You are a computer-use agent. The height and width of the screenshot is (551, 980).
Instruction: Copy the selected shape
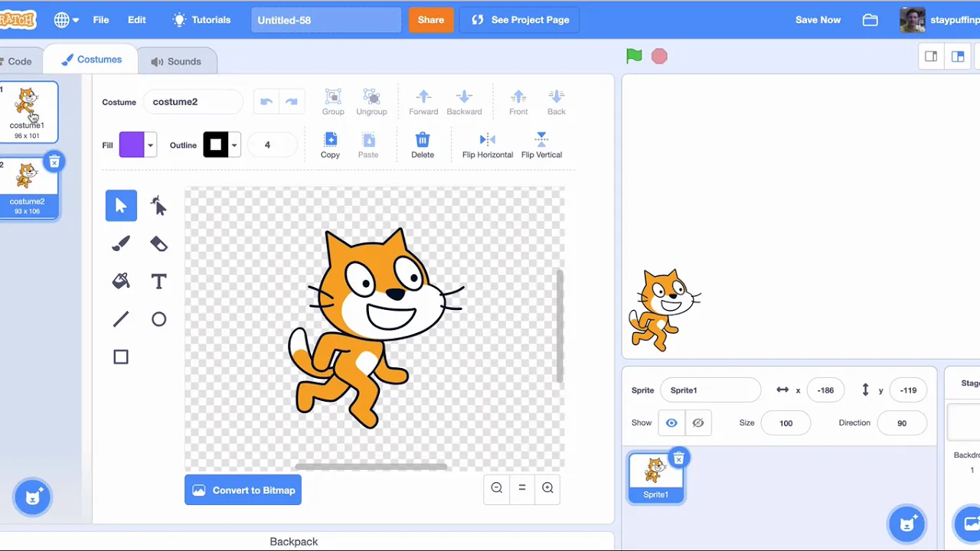330,145
